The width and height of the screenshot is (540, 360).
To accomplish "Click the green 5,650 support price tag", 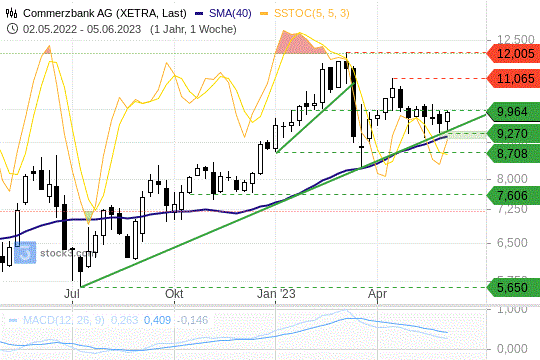I will click(x=513, y=287).
